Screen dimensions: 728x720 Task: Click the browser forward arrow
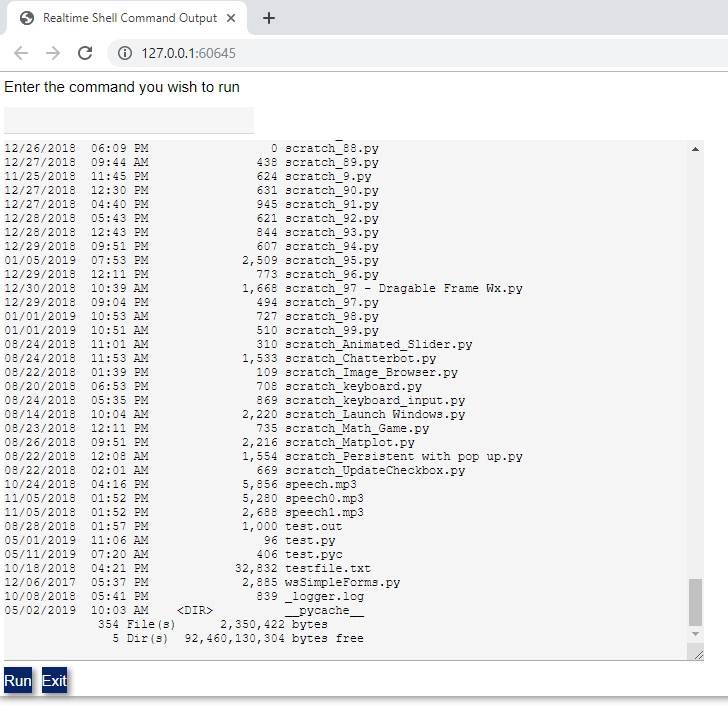[x=53, y=53]
